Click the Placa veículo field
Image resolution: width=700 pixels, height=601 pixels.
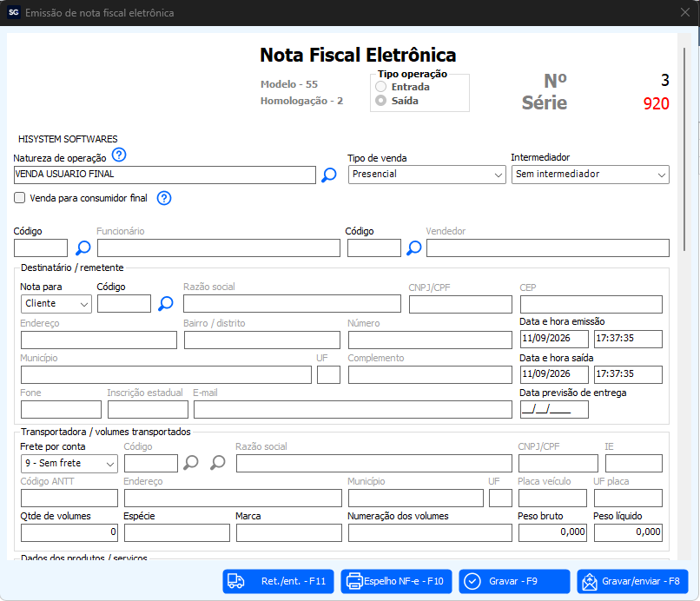[552, 499]
